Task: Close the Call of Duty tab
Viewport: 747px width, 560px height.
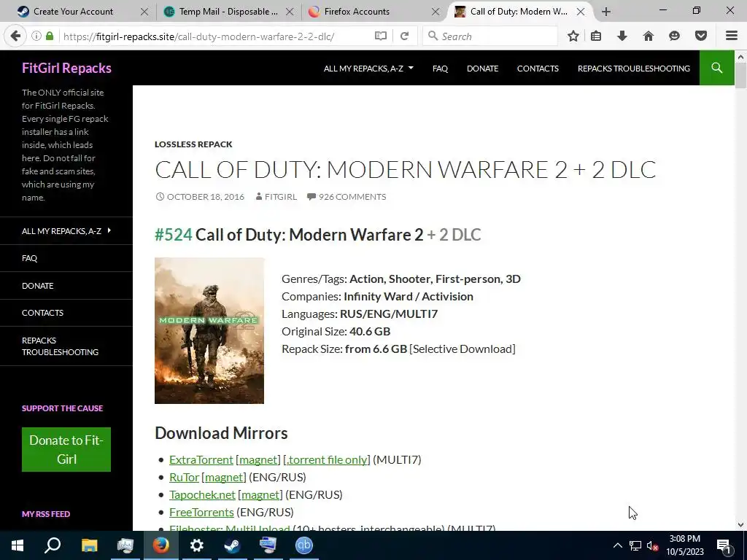Action: (580, 12)
